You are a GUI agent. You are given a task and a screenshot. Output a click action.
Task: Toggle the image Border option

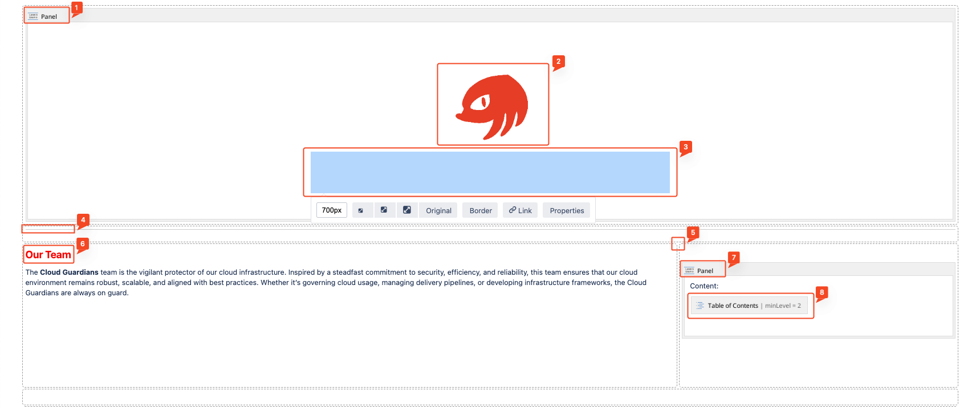click(481, 210)
